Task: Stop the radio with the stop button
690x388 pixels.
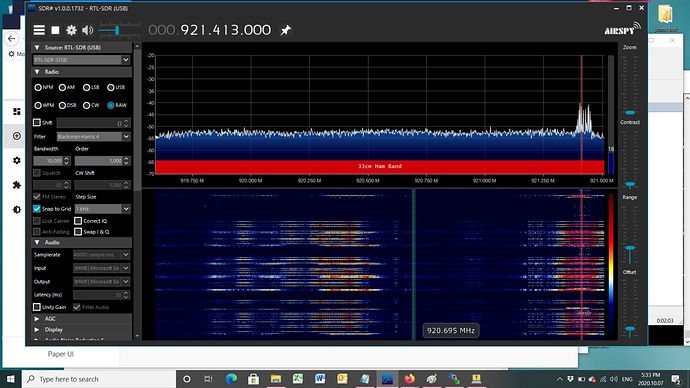Action: point(55,30)
